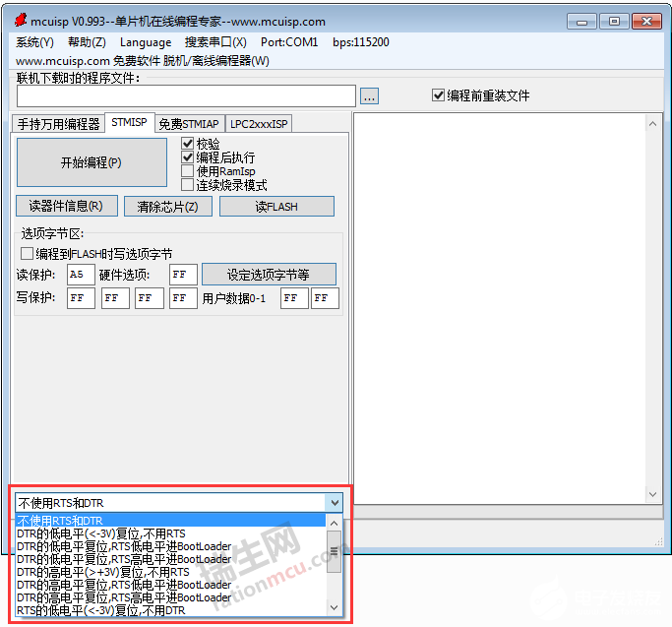Select DTR的低电平(<-3V)复位,不用RTS option

tap(170, 533)
